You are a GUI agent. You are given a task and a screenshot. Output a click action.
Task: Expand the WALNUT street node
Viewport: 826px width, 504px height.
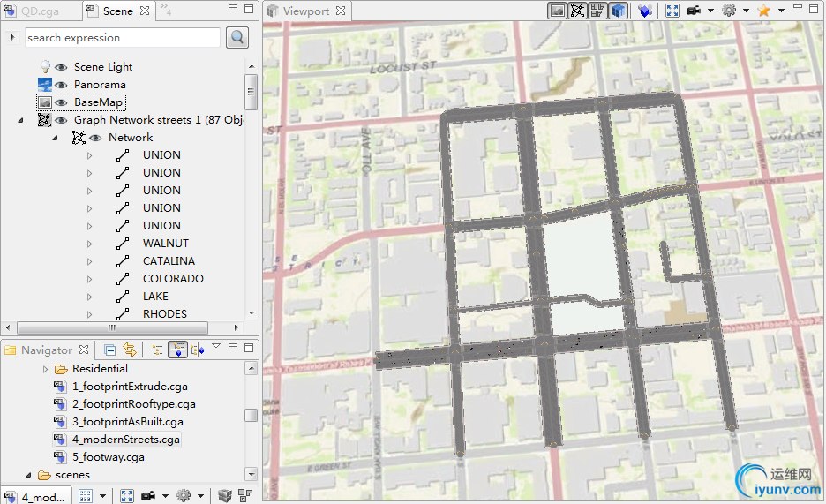tap(89, 244)
